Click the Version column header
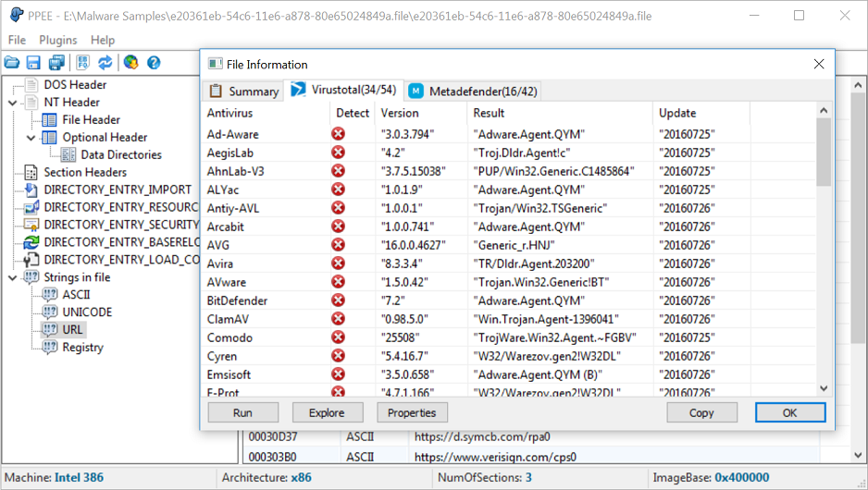Image resolution: width=868 pixels, height=490 pixels. (x=422, y=113)
